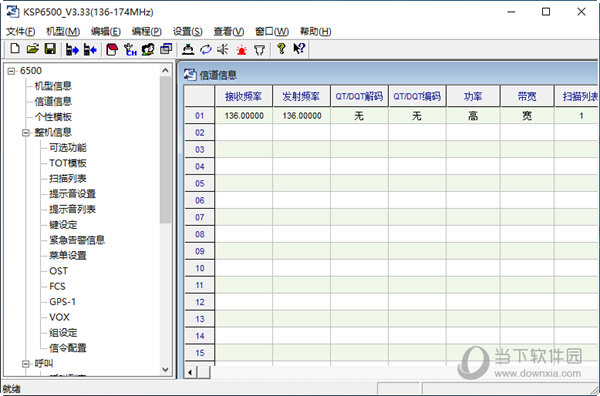Click receive frequency cell of channel 01
600x396 pixels.
tap(244, 116)
